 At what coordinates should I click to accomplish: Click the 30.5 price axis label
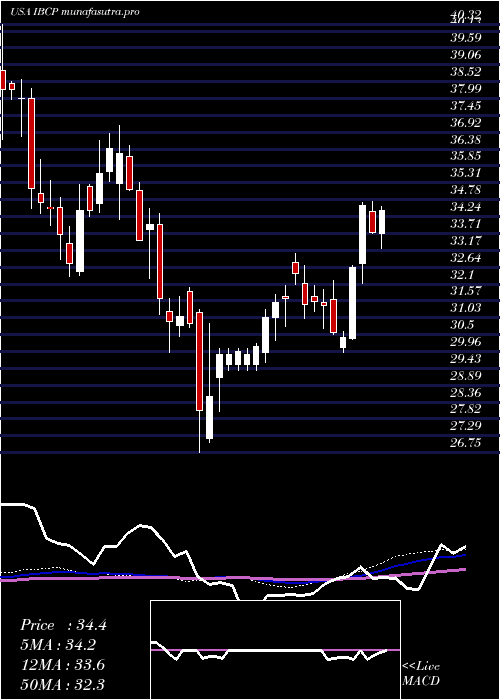pyautogui.click(x=462, y=325)
